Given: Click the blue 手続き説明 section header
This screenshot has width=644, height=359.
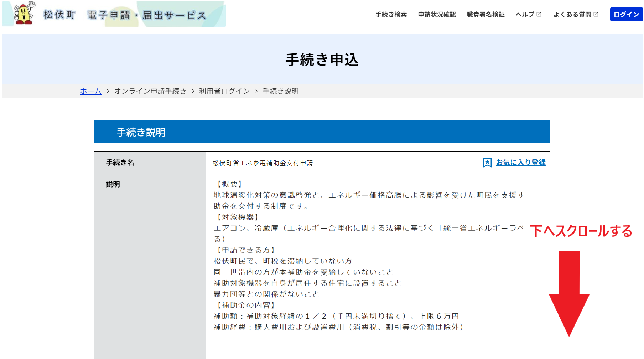Looking at the screenshot, I should click(322, 132).
